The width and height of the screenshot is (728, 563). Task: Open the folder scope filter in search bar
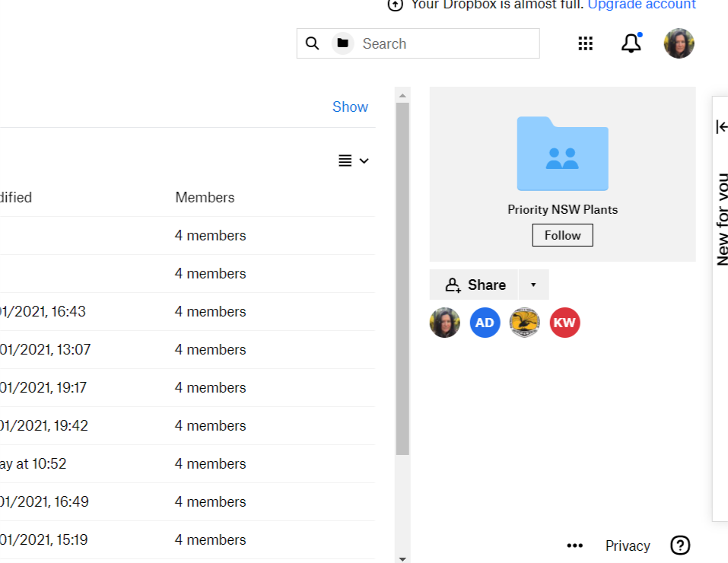click(x=342, y=43)
